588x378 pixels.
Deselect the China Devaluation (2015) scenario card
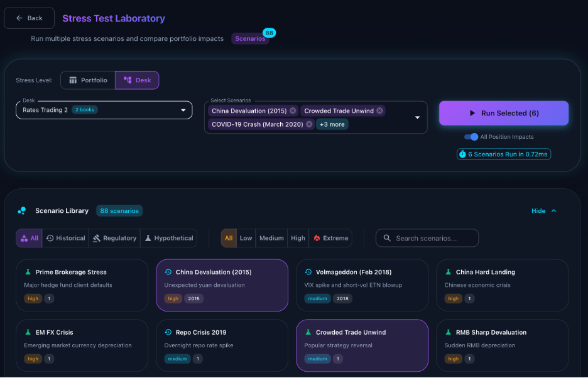point(222,285)
